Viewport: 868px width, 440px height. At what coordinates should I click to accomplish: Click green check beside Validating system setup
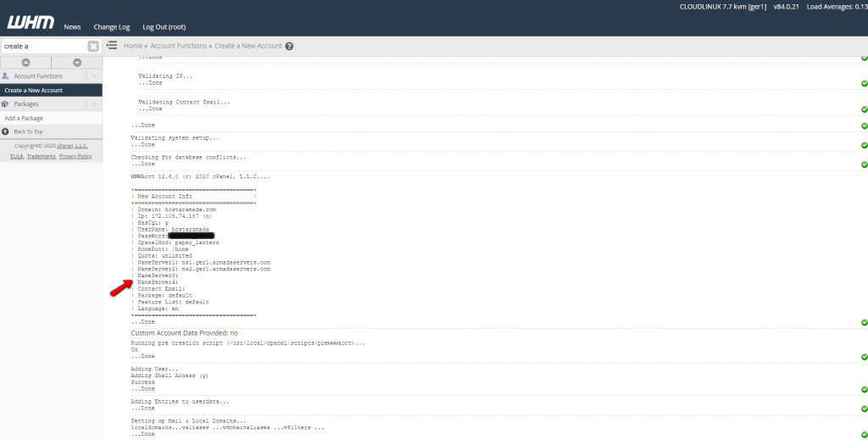(x=864, y=145)
